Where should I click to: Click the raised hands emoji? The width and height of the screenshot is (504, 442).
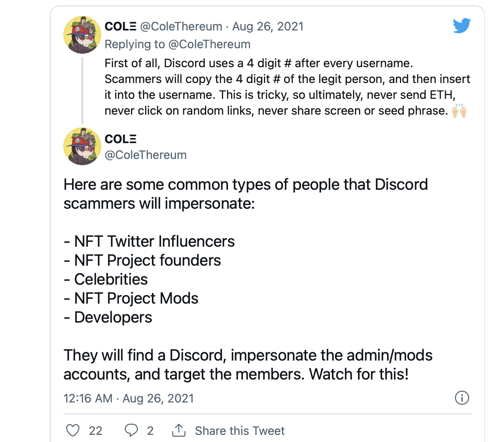click(x=459, y=111)
